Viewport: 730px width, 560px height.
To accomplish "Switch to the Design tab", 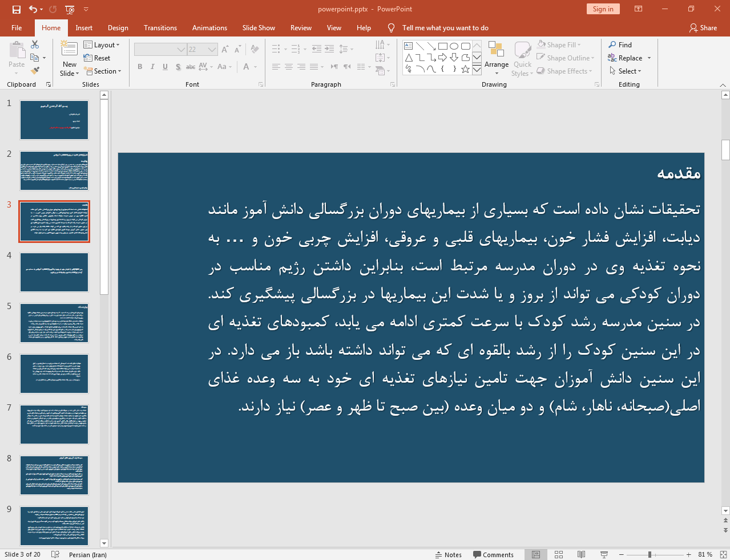I will coord(118,27).
